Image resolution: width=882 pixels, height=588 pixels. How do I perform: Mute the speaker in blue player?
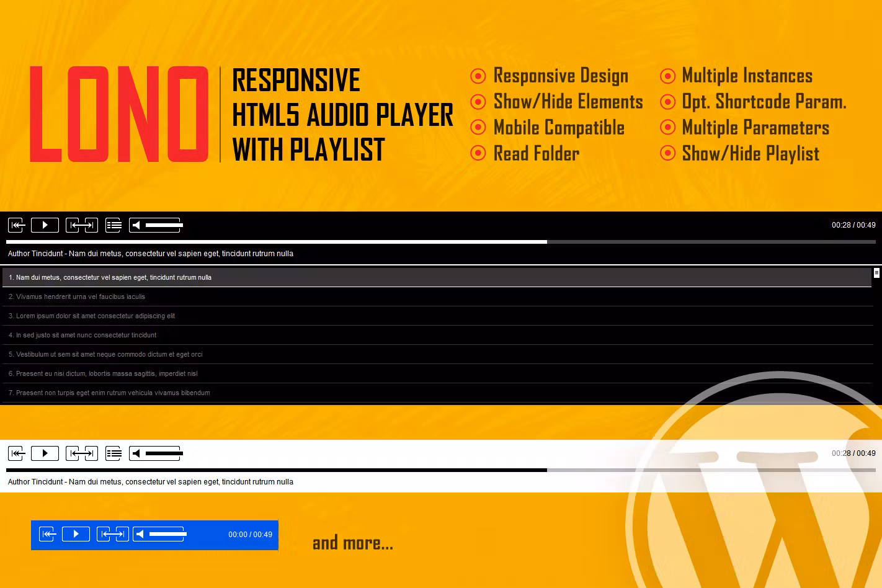pos(140,534)
